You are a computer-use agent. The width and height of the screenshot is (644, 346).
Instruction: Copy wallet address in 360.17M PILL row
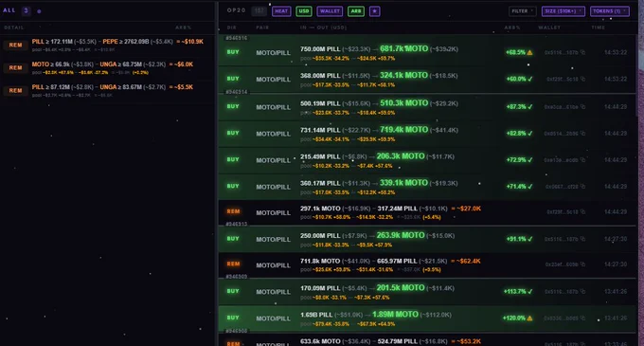pyautogui.click(x=582, y=187)
